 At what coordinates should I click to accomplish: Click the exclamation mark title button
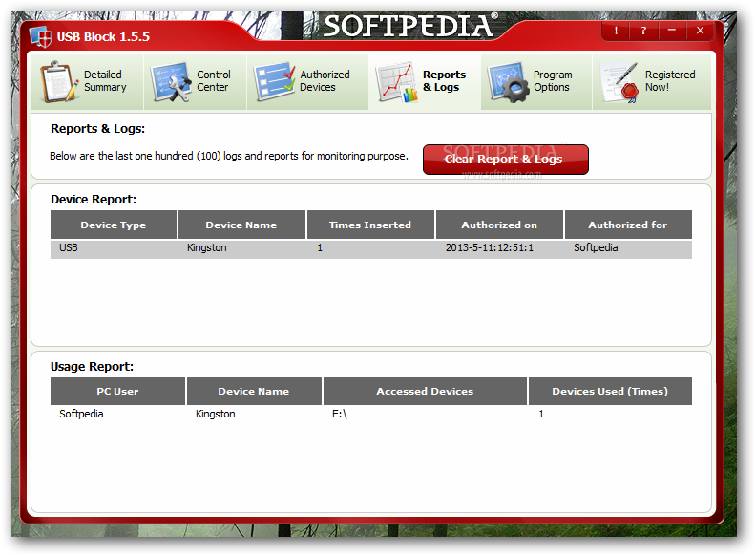point(616,31)
